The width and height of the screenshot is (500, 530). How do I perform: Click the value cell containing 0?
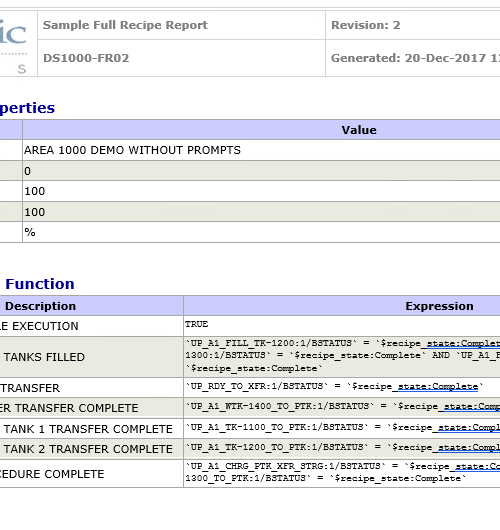click(261, 171)
